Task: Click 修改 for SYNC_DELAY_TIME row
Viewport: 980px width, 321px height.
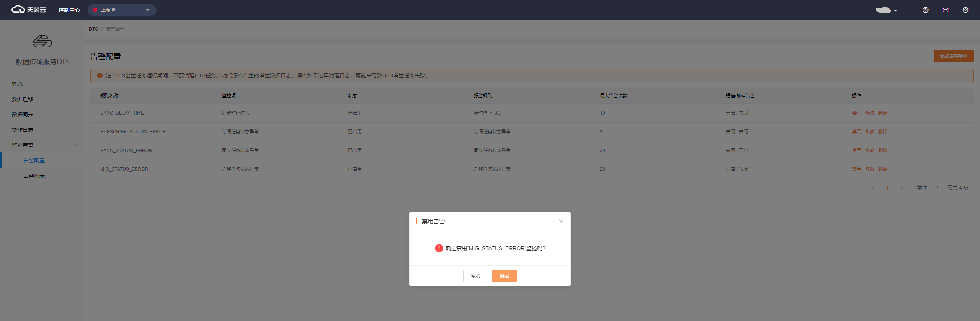Action: coord(869,113)
